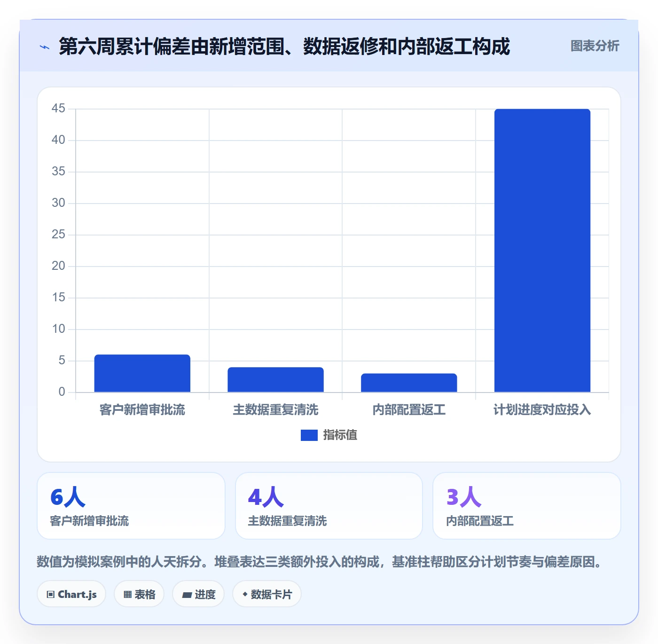
Task: Open the 3人 内部配置返工 card
Action: (527, 506)
